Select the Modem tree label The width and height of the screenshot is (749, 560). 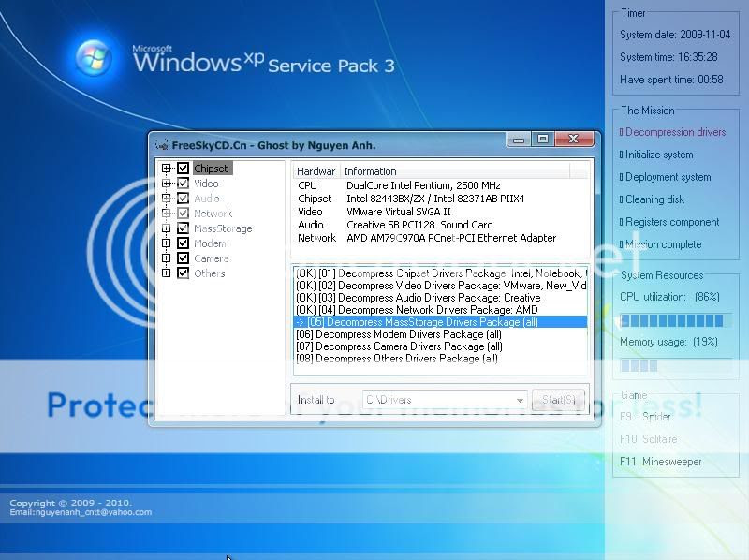210,243
